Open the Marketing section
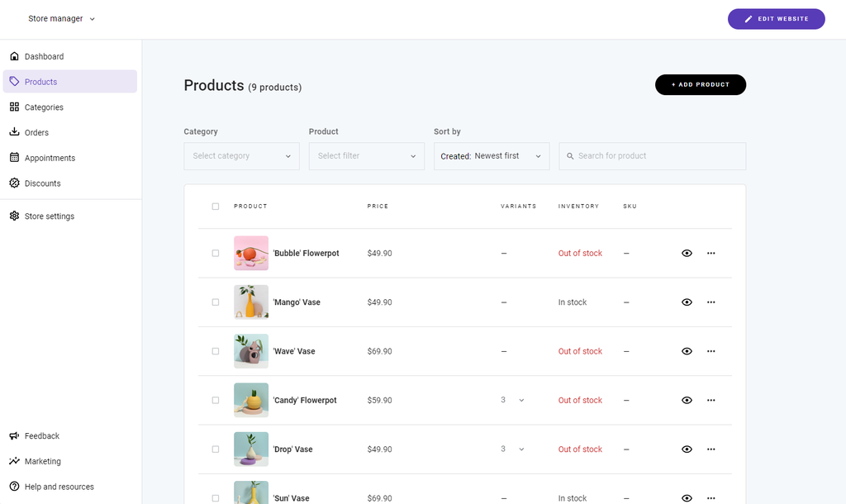Image resolution: width=846 pixels, height=504 pixels. 42,461
